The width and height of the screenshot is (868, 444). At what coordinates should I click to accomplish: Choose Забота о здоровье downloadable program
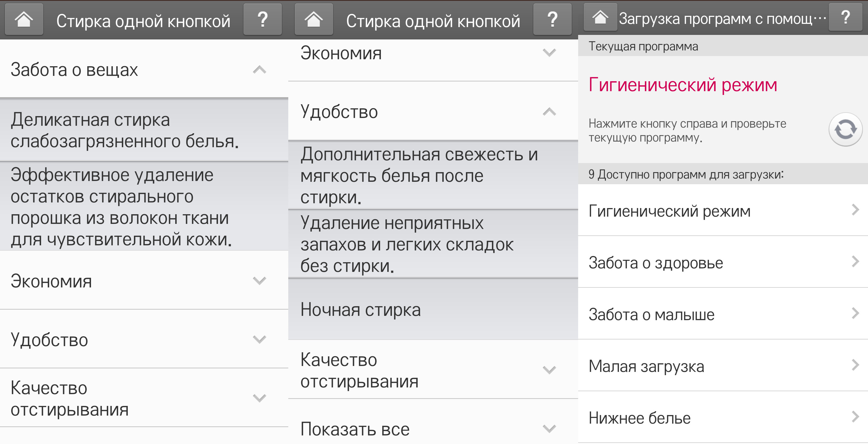pos(707,263)
